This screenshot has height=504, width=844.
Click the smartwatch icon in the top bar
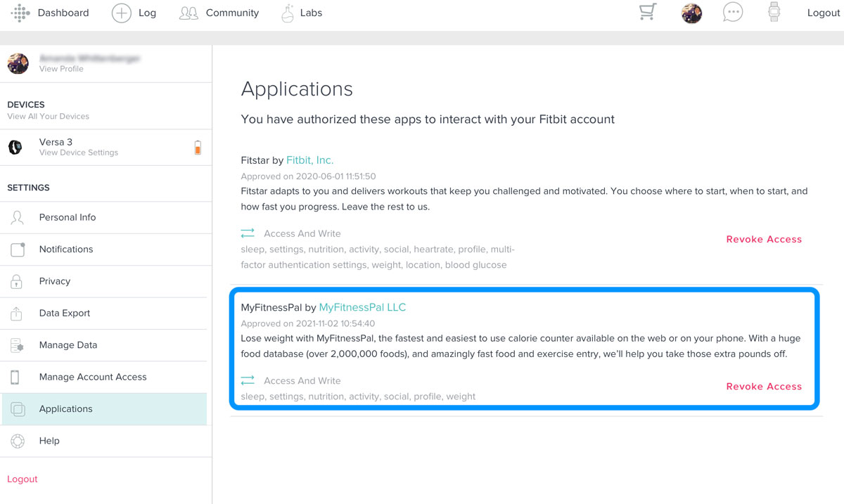[774, 12]
